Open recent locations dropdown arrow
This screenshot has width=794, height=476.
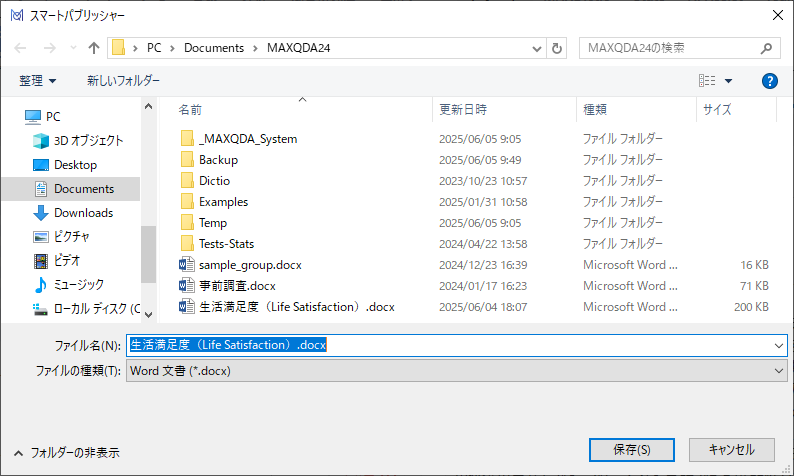pyautogui.click(x=73, y=48)
